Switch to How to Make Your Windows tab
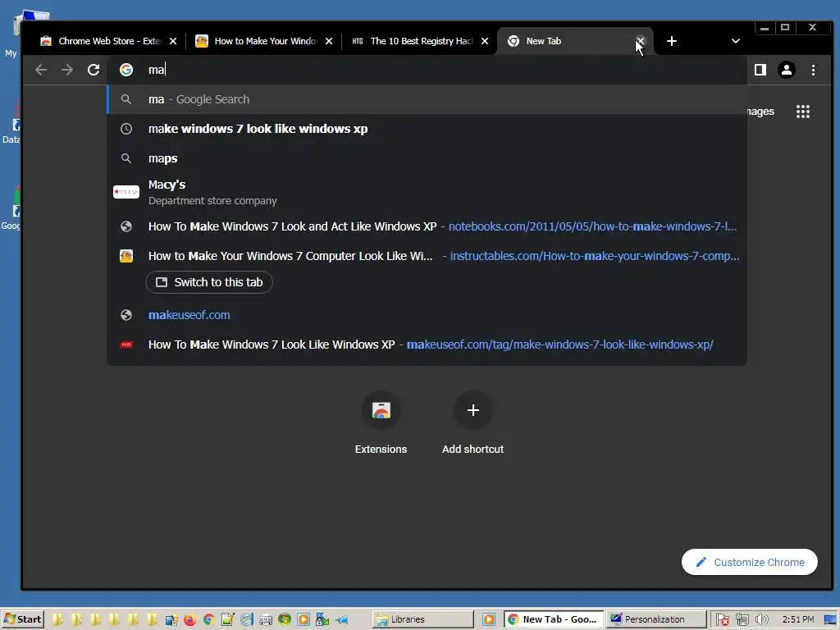 258,41
